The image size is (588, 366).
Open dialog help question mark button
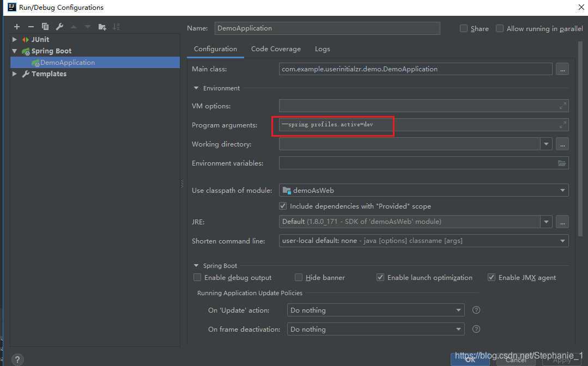pyautogui.click(x=17, y=359)
